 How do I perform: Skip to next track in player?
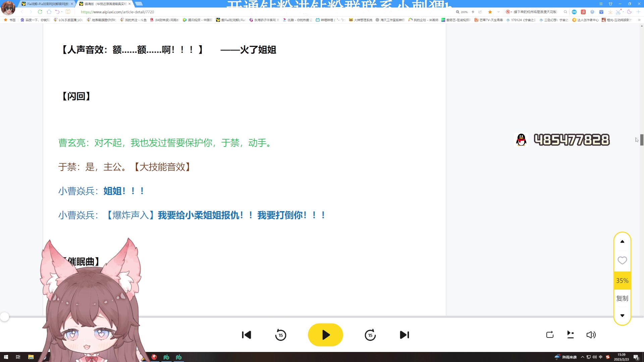405,335
